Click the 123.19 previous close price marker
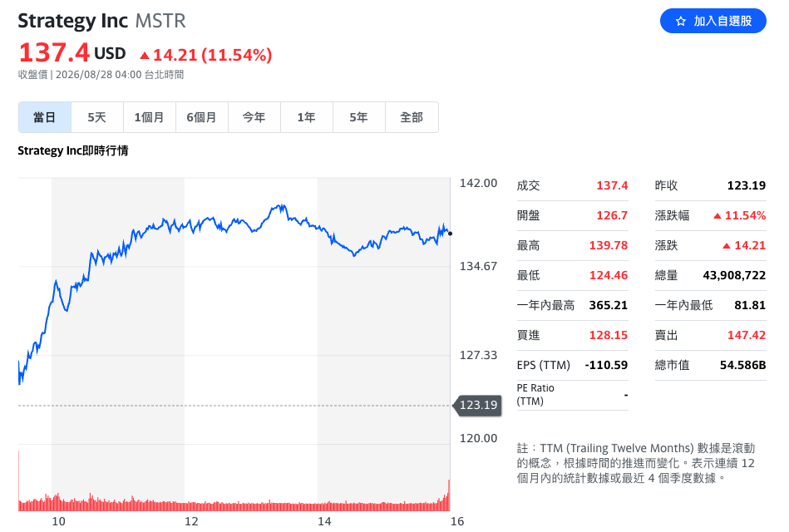789x532 pixels. point(477,405)
